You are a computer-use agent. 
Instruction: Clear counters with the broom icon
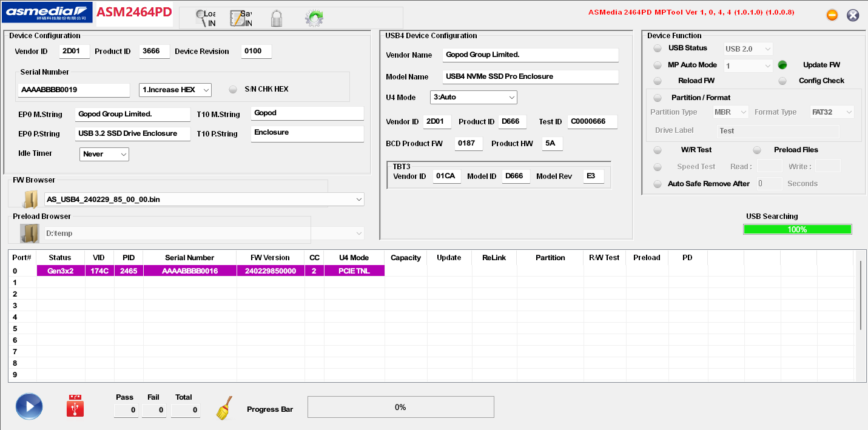(x=224, y=408)
